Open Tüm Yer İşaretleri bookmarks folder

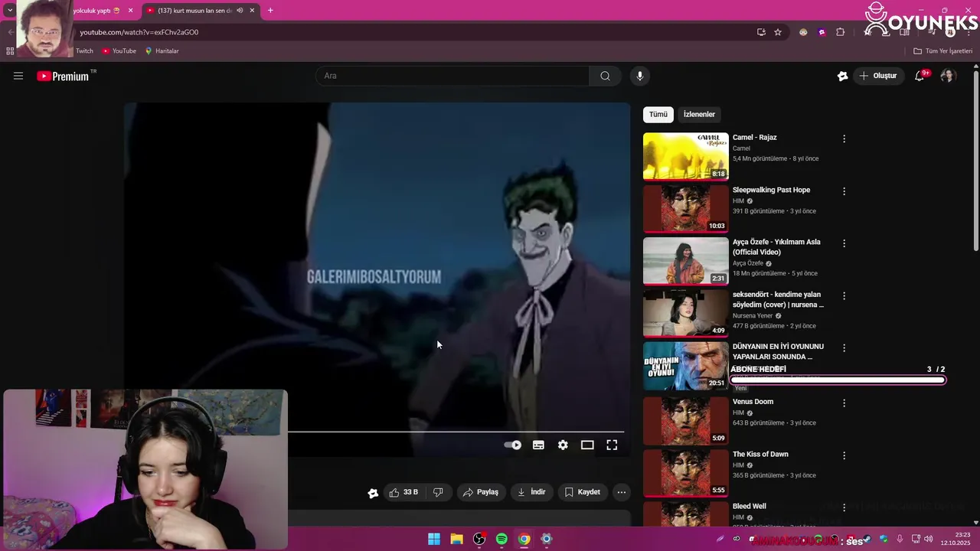tap(942, 51)
